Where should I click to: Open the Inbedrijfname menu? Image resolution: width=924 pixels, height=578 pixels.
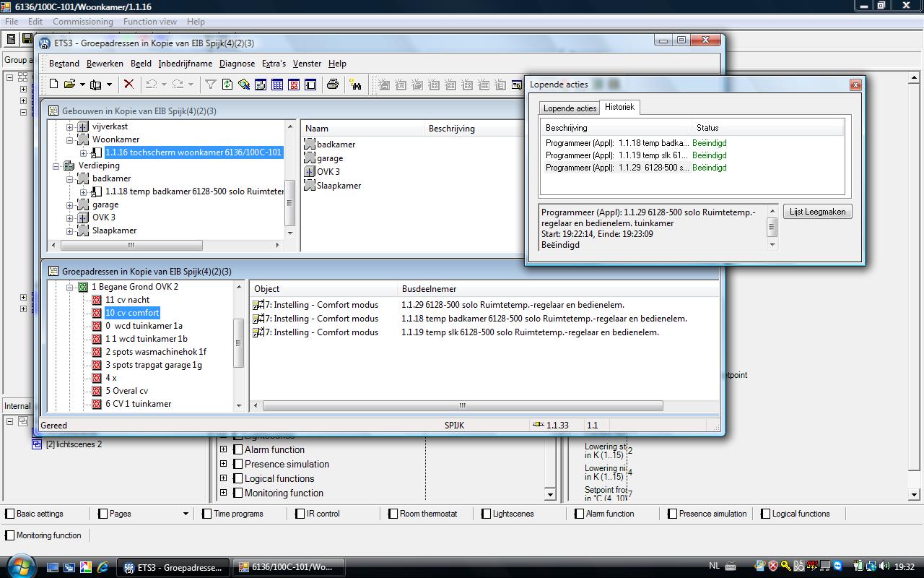click(186, 64)
